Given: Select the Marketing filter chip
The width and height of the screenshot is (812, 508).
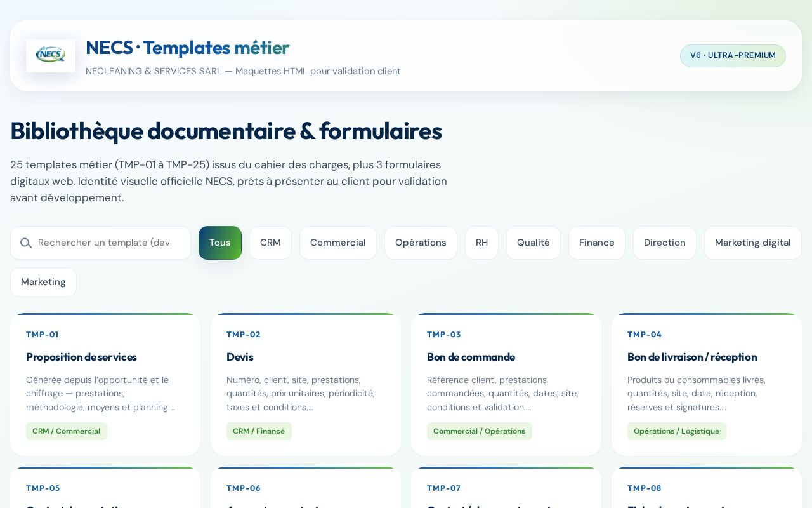Looking at the screenshot, I should [x=43, y=282].
